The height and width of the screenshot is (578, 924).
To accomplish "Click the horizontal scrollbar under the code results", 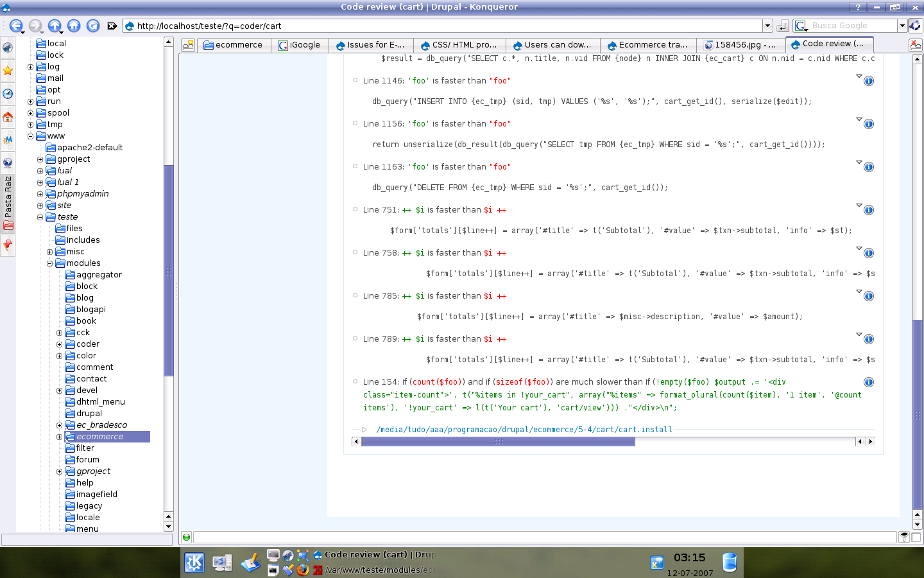I will tap(498, 442).
